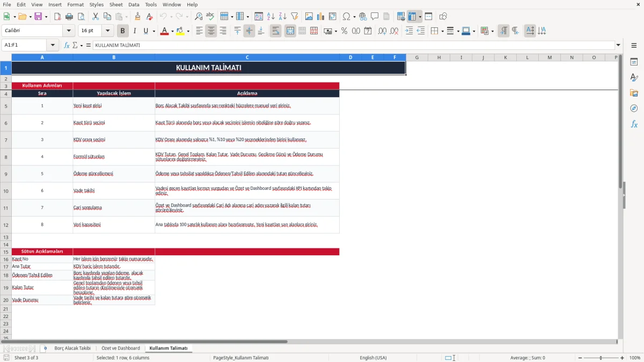Toggle Underline formatting
644x362 pixels.
(x=145, y=31)
